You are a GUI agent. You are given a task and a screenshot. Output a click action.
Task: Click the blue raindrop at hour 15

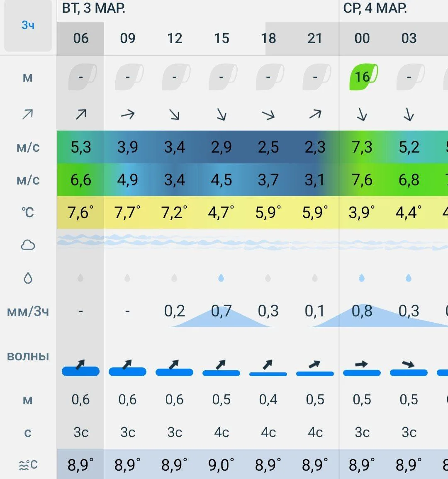coord(221,278)
